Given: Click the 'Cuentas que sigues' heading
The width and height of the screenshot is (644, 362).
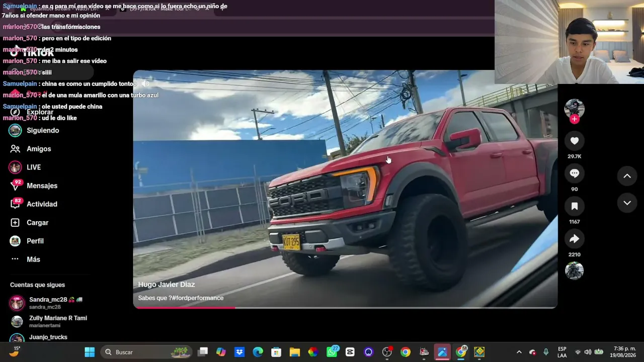Looking at the screenshot, I should pos(37,285).
